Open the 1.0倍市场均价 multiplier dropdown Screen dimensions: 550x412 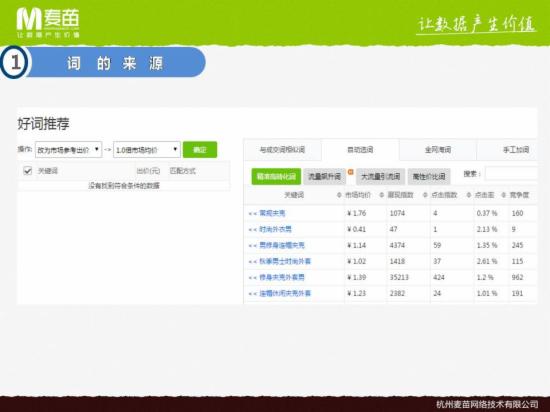(147, 150)
